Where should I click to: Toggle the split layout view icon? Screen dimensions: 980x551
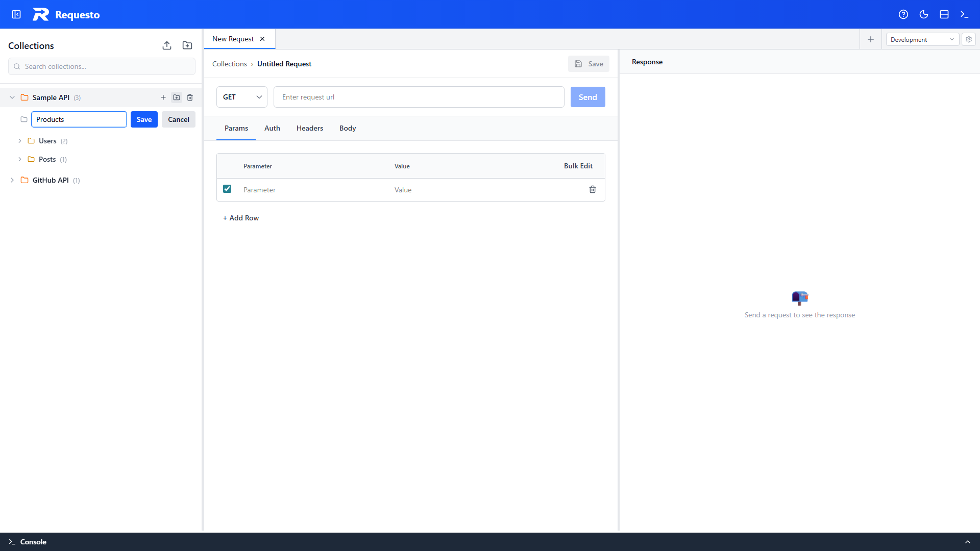point(944,14)
